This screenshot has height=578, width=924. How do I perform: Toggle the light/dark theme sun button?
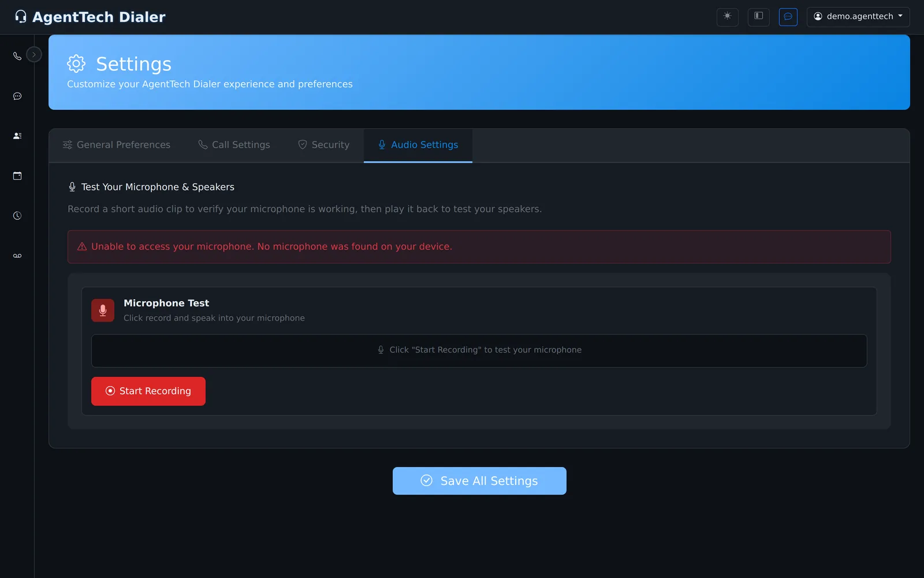click(728, 17)
